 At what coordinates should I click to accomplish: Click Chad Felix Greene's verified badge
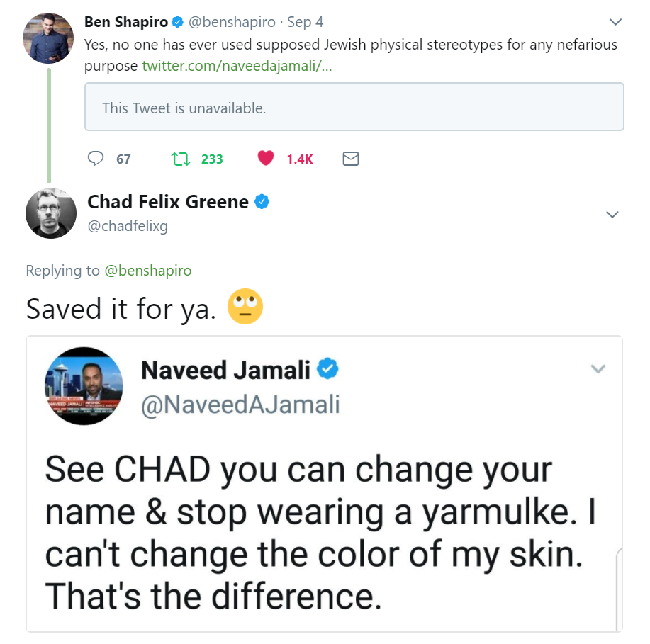coord(262,202)
